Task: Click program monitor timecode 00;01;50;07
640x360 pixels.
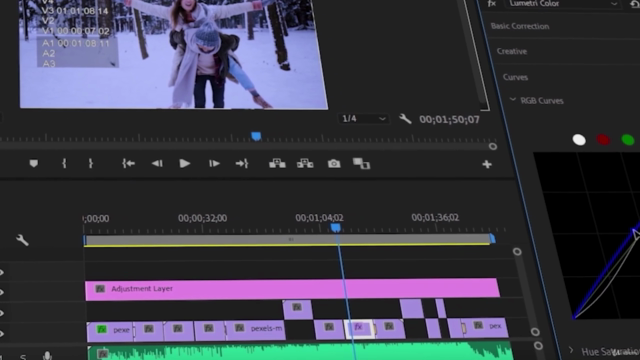Action: 449,120
